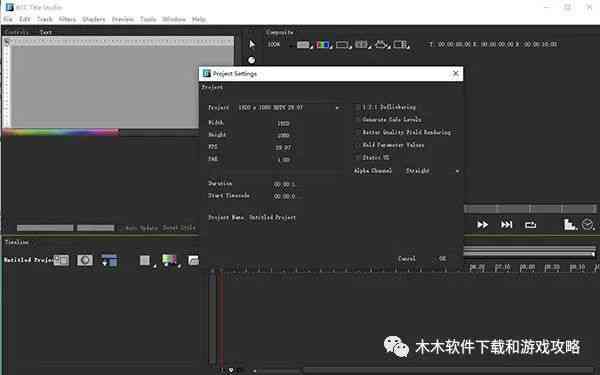Click the Width value field

coord(284,123)
